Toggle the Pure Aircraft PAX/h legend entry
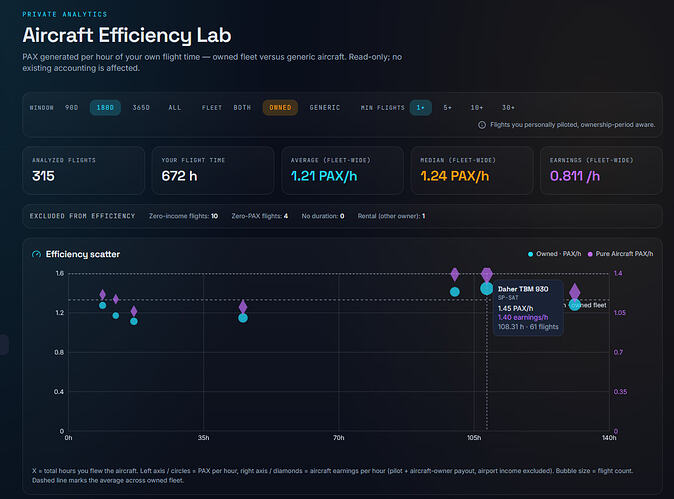The width and height of the screenshot is (674, 499). pyautogui.click(x=620, y=254)
